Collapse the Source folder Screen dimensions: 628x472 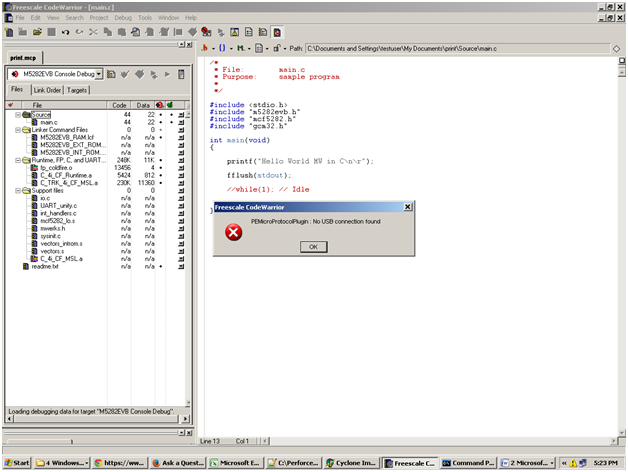[18, 115]
